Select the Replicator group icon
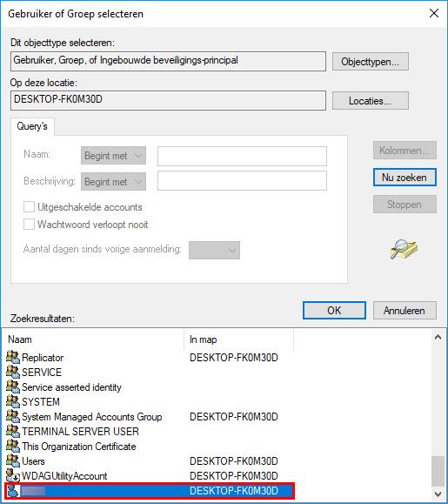 (13, 357)
